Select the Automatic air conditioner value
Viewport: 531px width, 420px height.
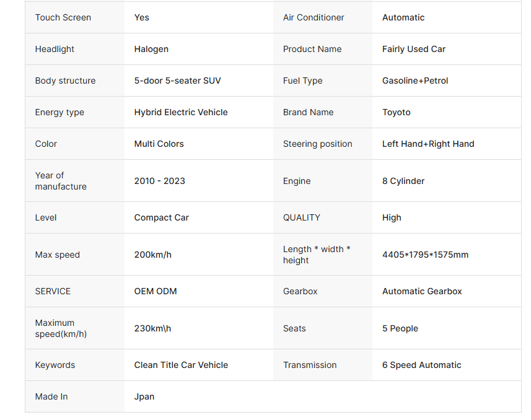click(x=403, y=17)
